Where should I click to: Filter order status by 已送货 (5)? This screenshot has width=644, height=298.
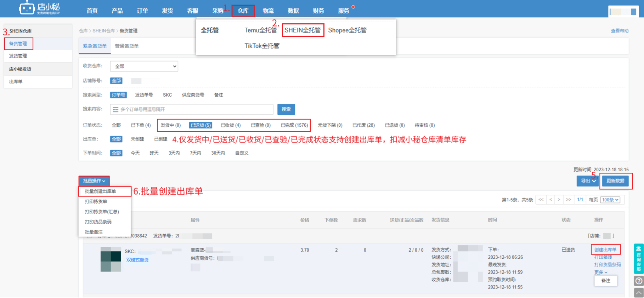200,125
